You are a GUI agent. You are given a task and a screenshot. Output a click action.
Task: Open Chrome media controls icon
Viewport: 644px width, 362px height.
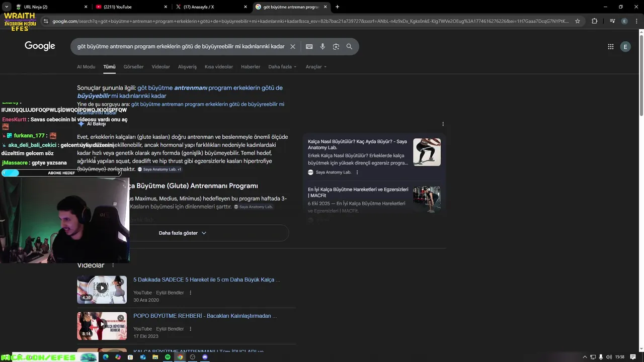[x=612, y=21]
